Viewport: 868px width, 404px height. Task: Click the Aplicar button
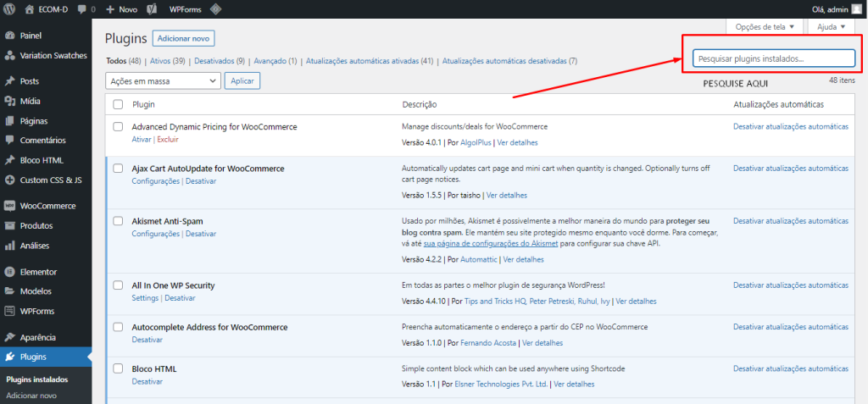pyautogui.click(x=242, y=80)
